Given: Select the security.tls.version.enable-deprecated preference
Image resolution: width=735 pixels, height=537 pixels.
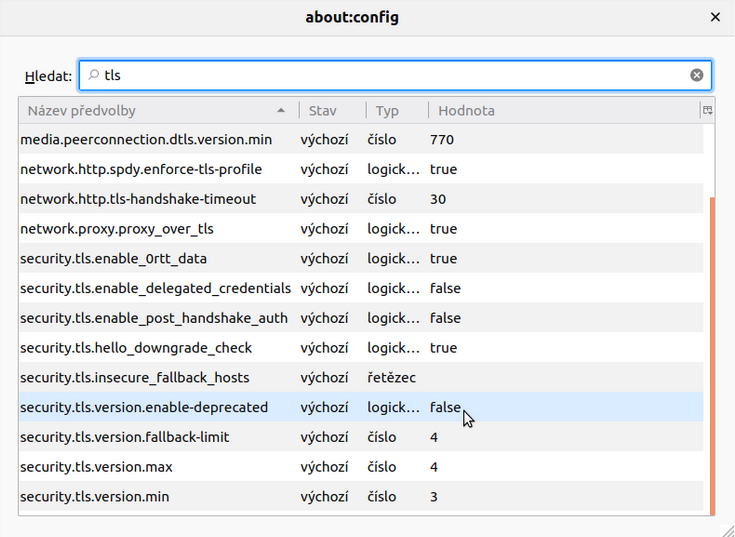Looking at the screenshot, I should click(x=144, y=407).
